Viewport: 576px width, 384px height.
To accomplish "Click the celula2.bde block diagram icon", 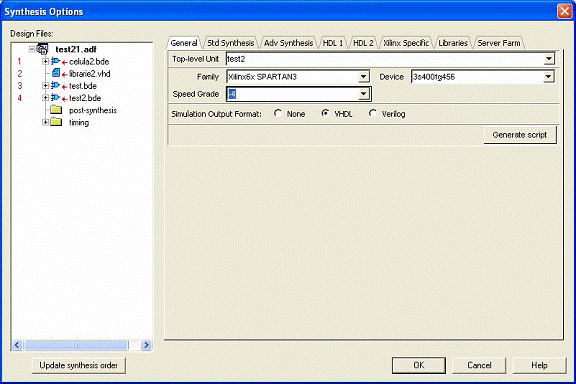I will (55, 61).
